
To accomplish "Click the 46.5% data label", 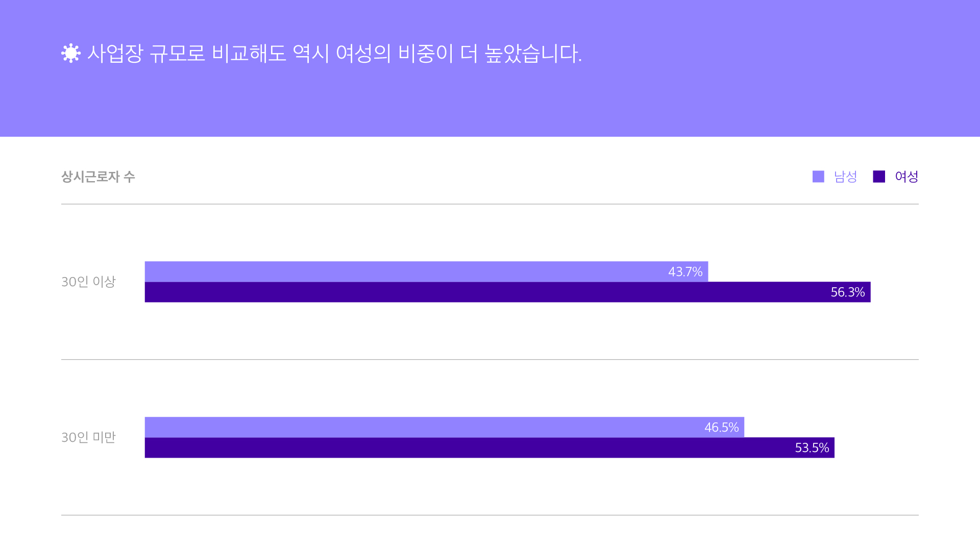I will coord(722,428).
